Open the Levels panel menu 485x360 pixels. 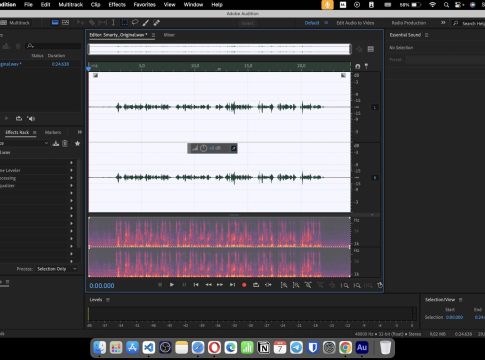108,300
